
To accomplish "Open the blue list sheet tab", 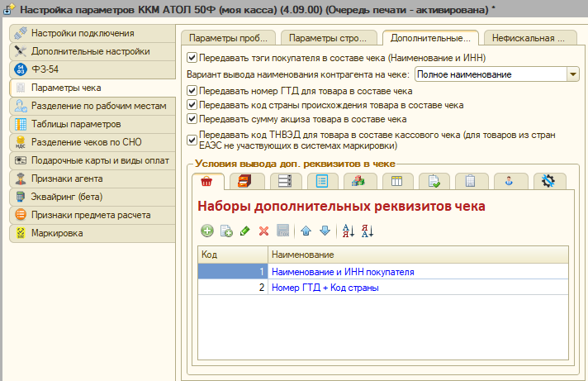I will click(322, 181).
